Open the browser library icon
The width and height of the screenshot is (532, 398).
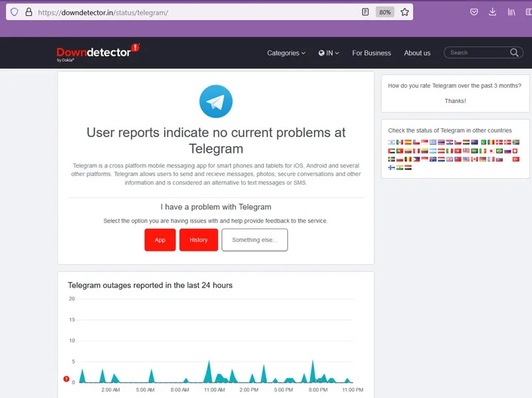click(511, 12)
